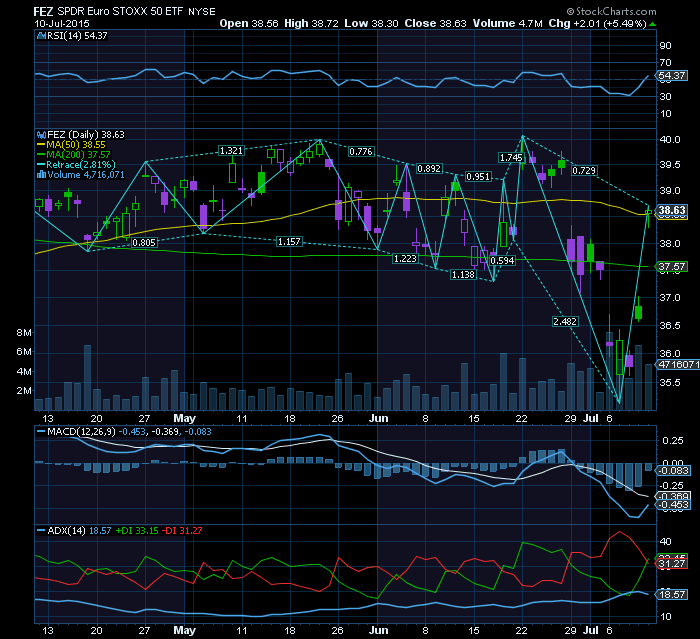Click the ADX(14) 18.57 legend label
The width and height of the screenshot is (700, 639).
coord(79,531)
